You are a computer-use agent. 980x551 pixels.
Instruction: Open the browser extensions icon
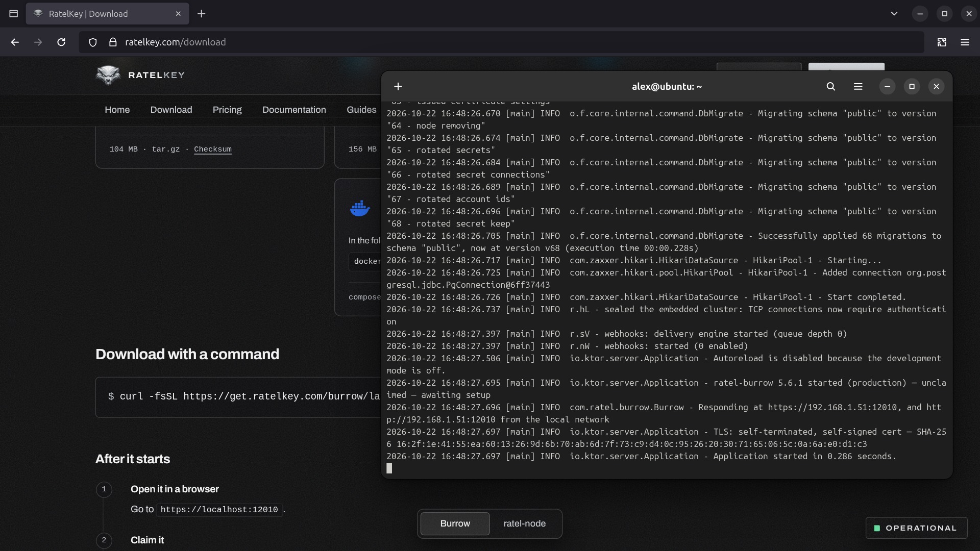tap(942, 42)
